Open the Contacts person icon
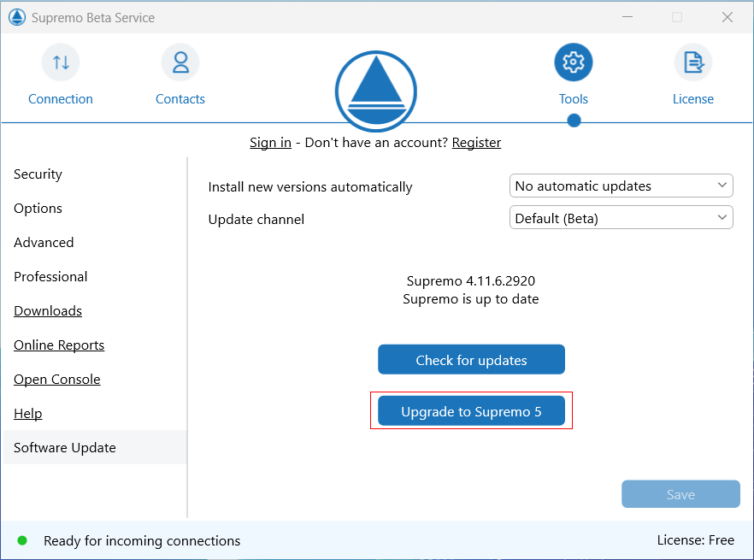754x560 pixels. coord(180,62)
